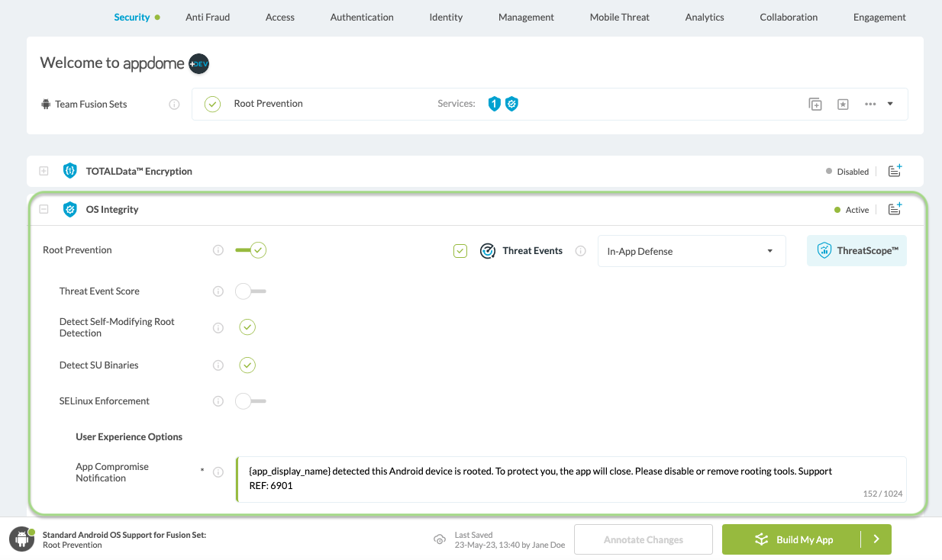Open the In-App Defense dropdown
The height and width of the screenshot is (560, 942).
[691, 251]
